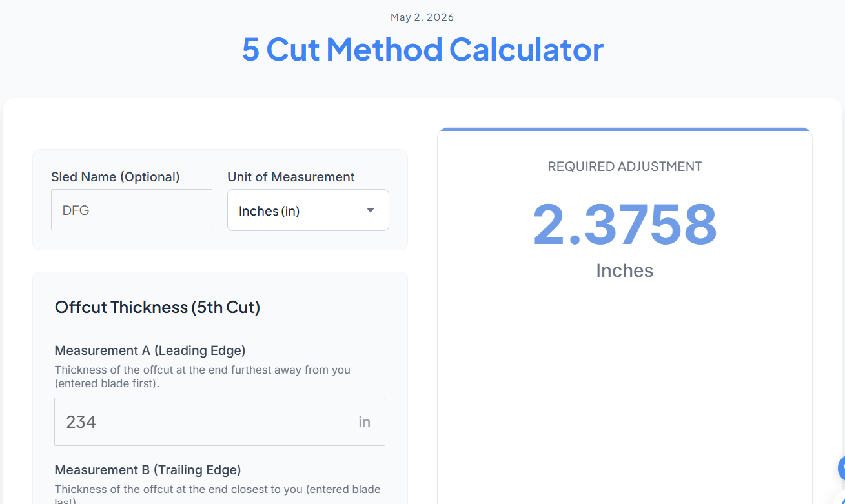The image size is (845, 504).
Task: Click the 'in' unit suffix in Measurement A
Action: click(x=365, y=422)
